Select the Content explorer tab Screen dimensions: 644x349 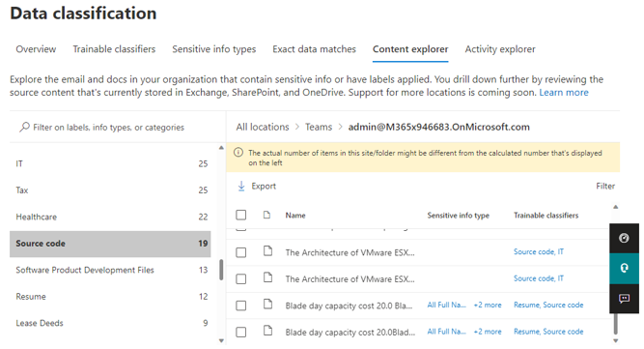coord(410,49)
